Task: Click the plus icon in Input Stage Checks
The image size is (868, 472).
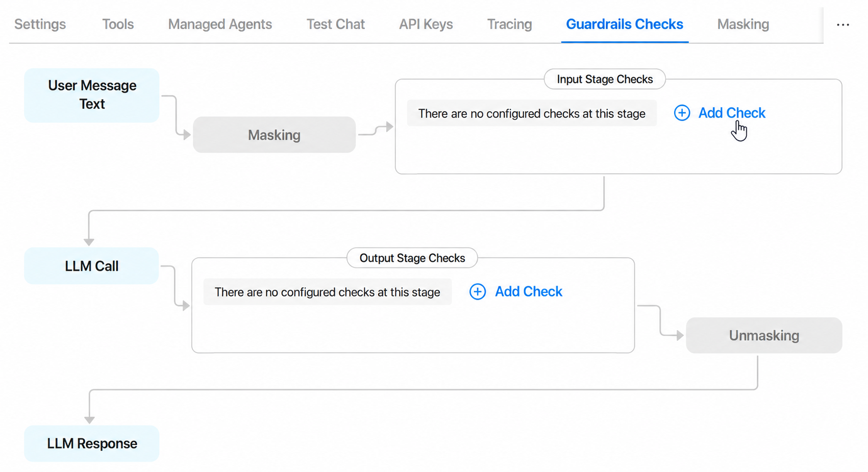Action: (x=682, y=113)
